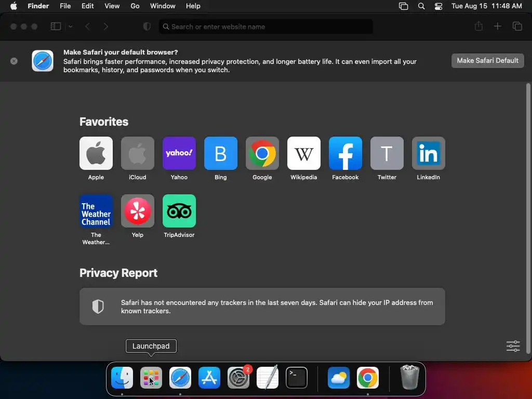
Task: Open the Google favorite tile
Action: coord(262,153)
